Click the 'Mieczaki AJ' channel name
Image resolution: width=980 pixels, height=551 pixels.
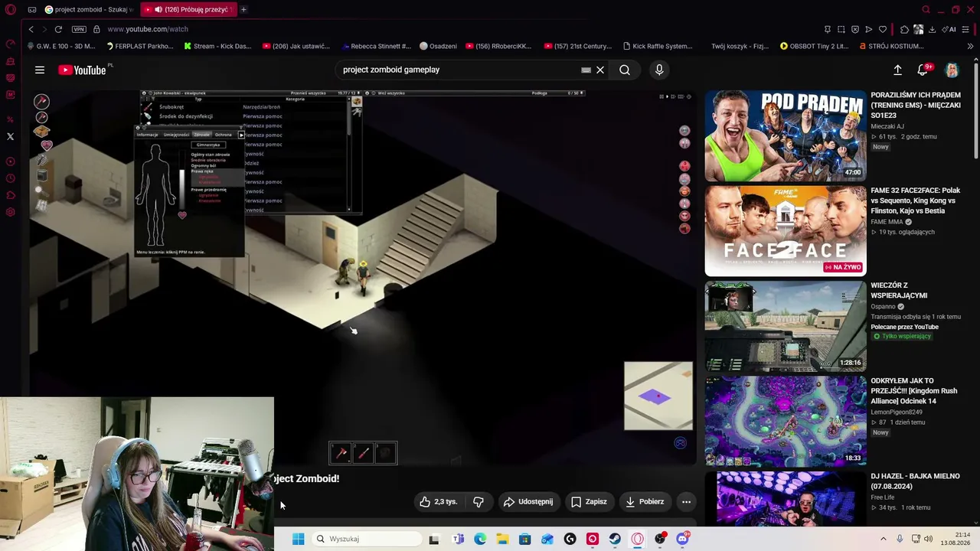tap(887, 126)
